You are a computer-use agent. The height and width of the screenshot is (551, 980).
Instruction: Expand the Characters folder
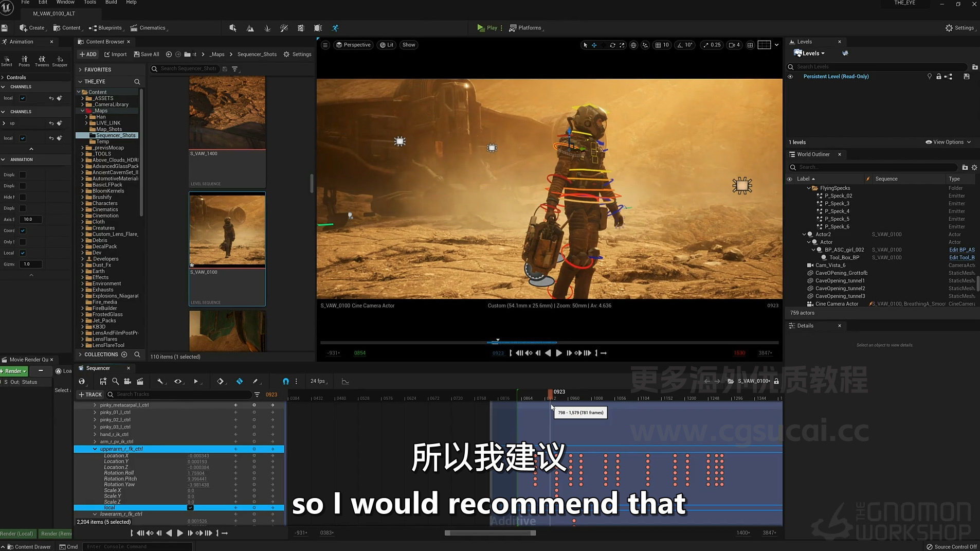pos(82,203)
